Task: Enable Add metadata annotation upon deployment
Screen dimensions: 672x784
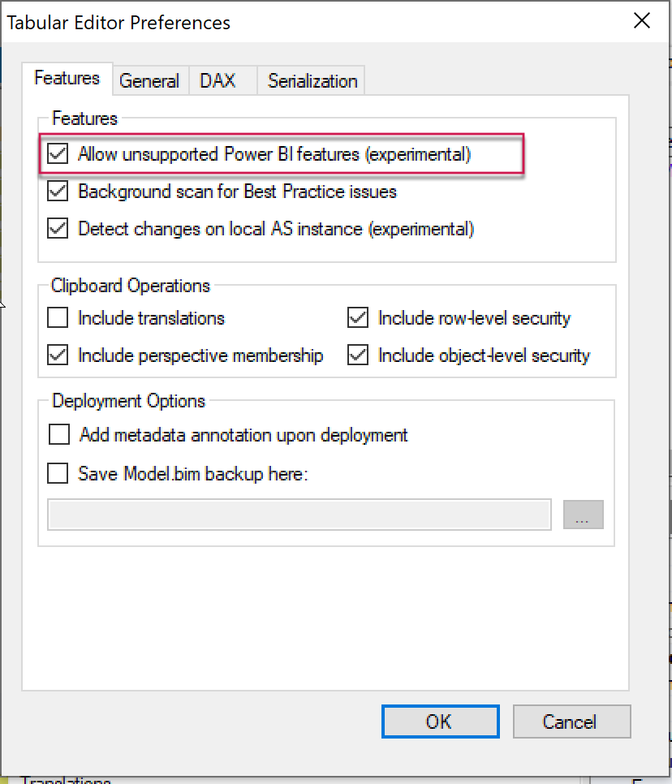Action: point(59,434)
